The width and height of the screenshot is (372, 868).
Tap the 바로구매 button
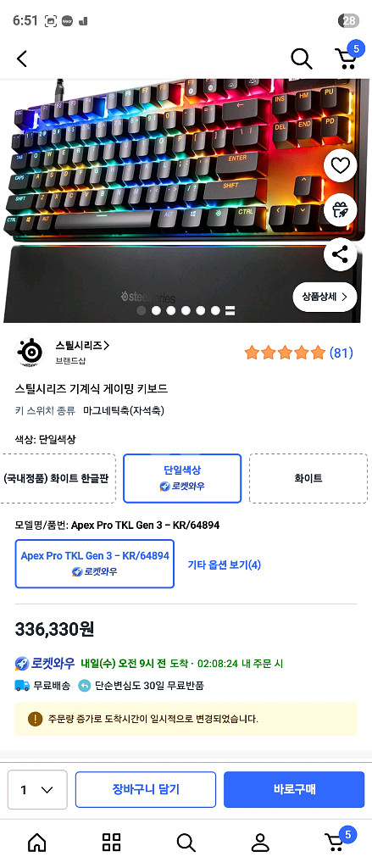(294, 789)
